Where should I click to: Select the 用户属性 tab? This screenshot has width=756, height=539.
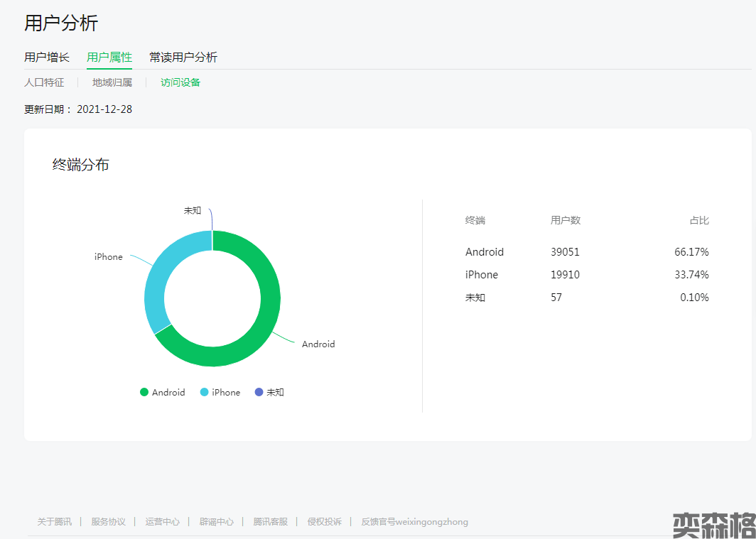(109, 58)
